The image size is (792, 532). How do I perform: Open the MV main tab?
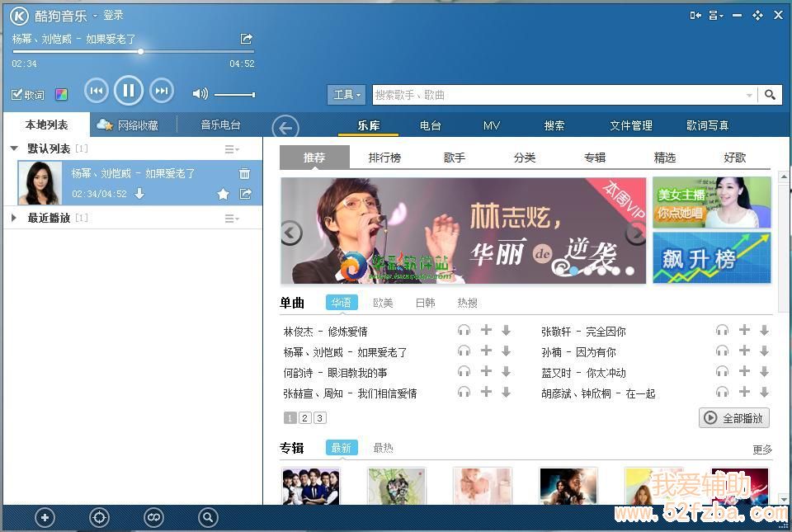pos(492,125)
